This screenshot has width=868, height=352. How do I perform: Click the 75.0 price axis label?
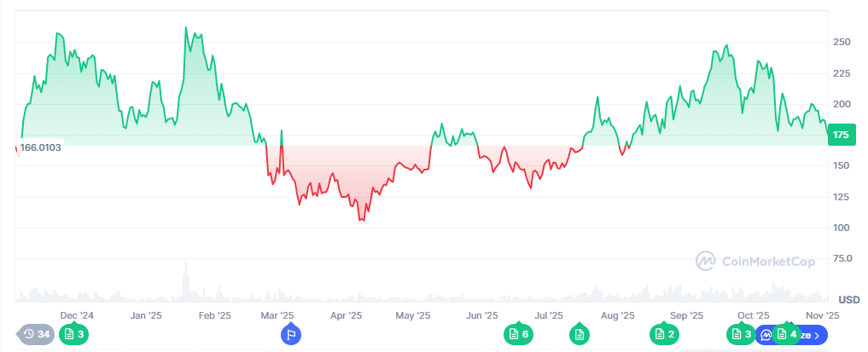(x=842, y=258)
